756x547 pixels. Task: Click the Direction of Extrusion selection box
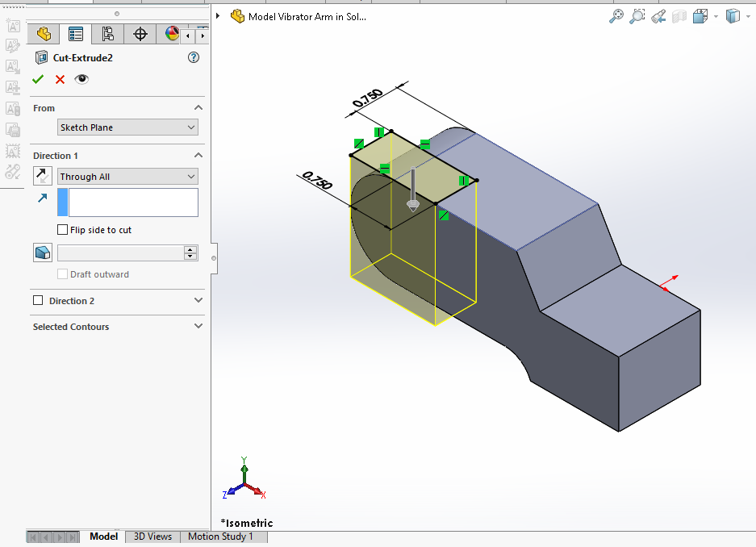[x=133, y=203]
